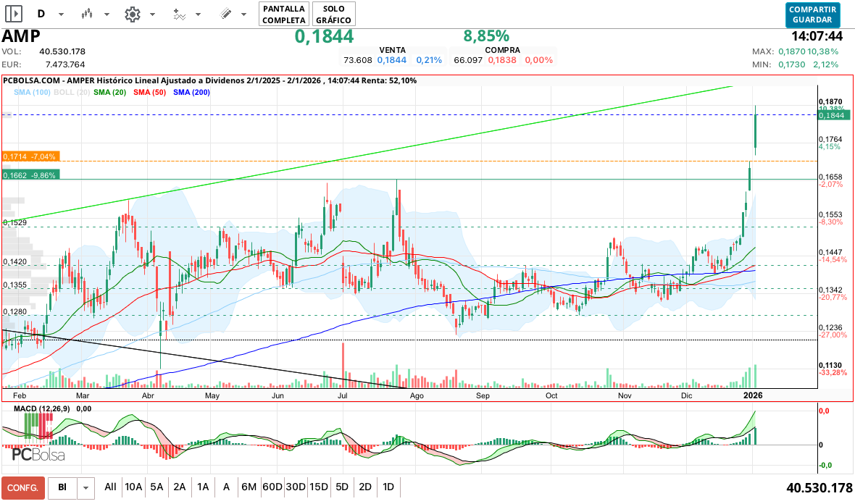Expand the drawing tools dropdown arrow
The image size is (855, 504).
[x=244, y=14]
